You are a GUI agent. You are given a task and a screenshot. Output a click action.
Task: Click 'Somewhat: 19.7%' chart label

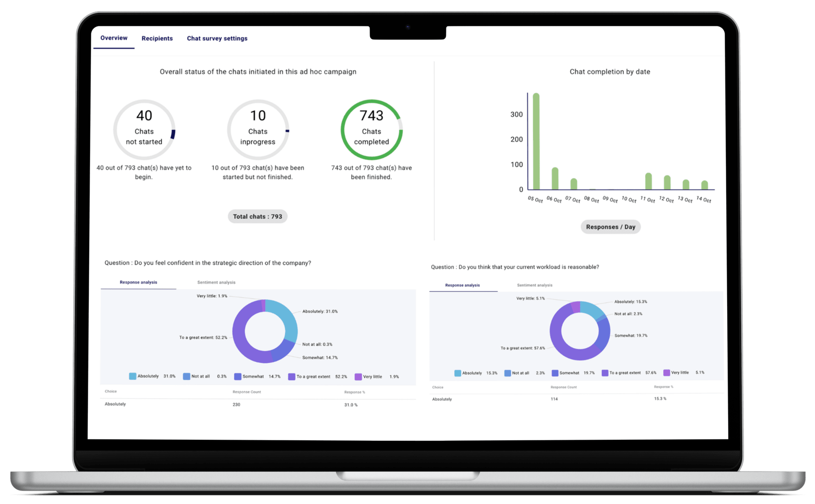(x=631, y=336)
